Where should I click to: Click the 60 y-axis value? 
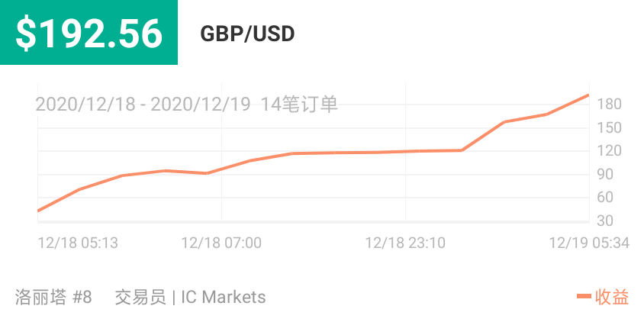click(605, 197)
